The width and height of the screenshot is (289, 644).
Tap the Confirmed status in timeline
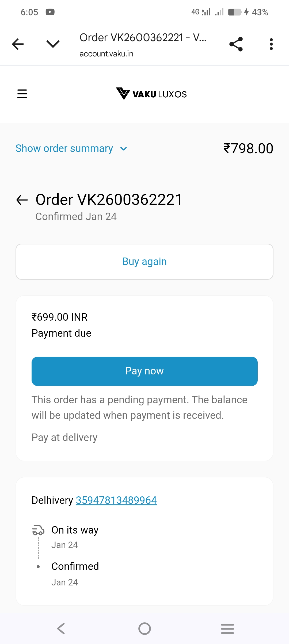pyautogui.click(x=75, y=566)
